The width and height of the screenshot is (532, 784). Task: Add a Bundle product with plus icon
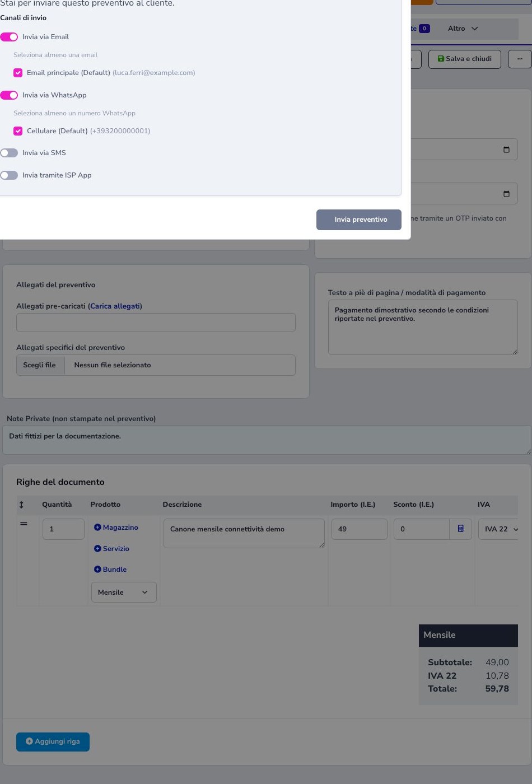coord(110,570)
